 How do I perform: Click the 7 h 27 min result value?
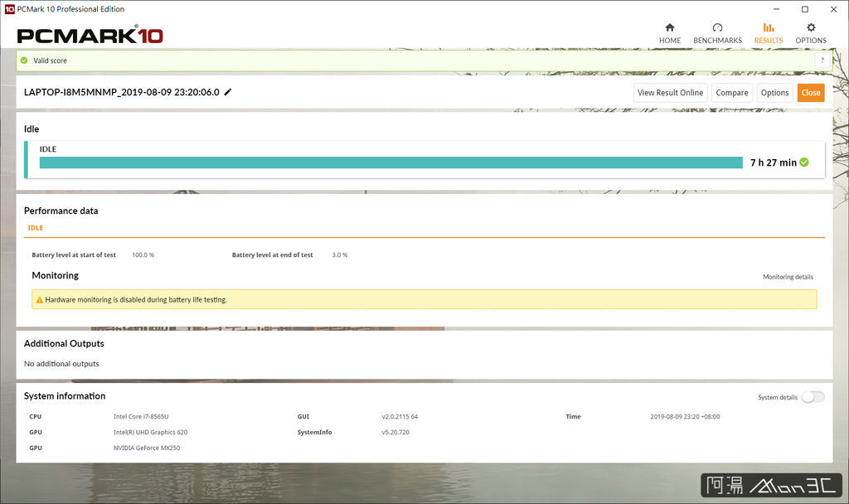coord(774,162)
